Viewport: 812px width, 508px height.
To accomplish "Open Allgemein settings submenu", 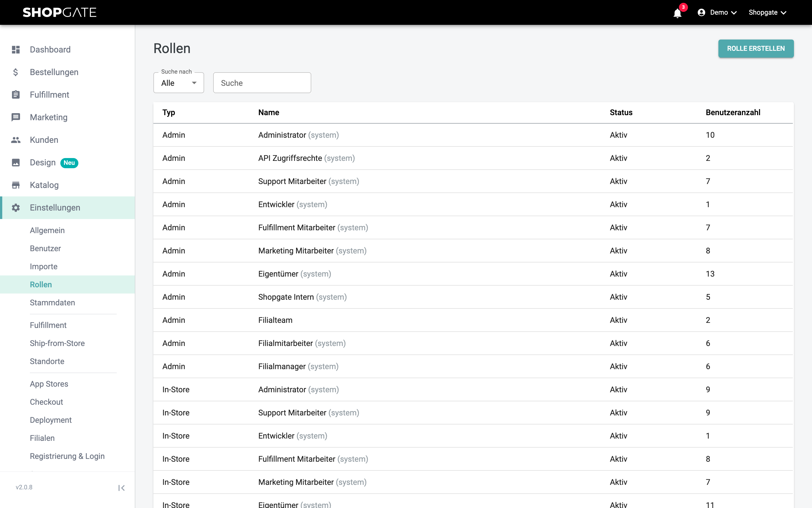I will point(47,231).
